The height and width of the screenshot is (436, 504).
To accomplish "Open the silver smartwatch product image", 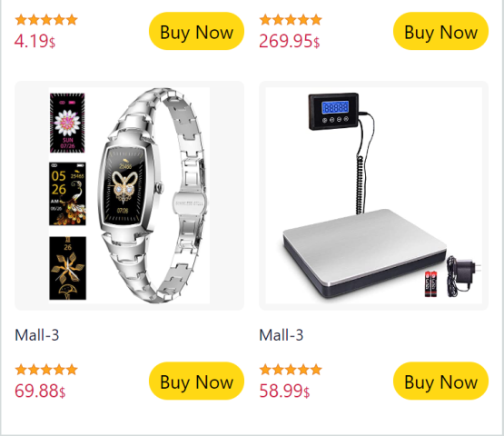I will coord(129,195).
